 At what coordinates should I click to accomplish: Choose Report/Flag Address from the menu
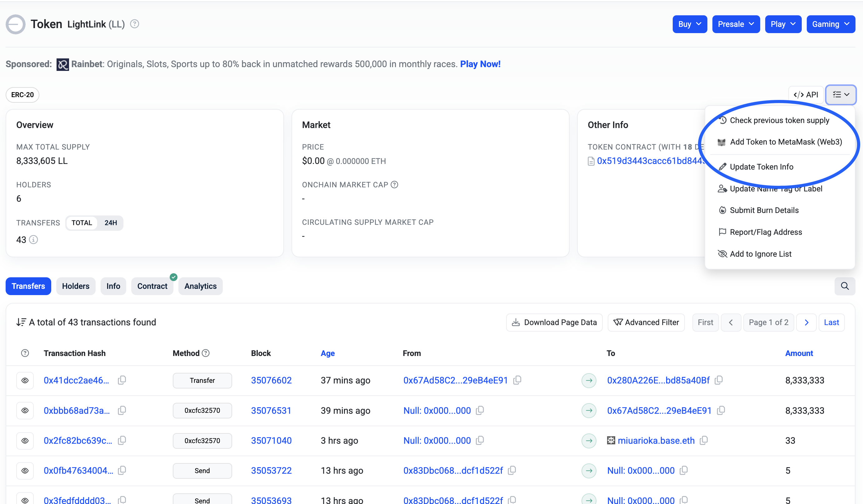click(x=766, y=232)
